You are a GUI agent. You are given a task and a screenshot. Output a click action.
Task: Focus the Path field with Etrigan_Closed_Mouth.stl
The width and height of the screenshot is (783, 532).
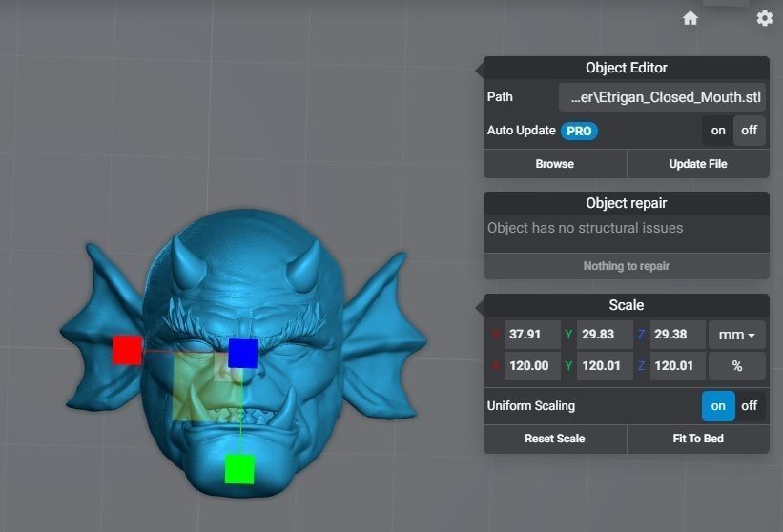(x=662, y=97)
